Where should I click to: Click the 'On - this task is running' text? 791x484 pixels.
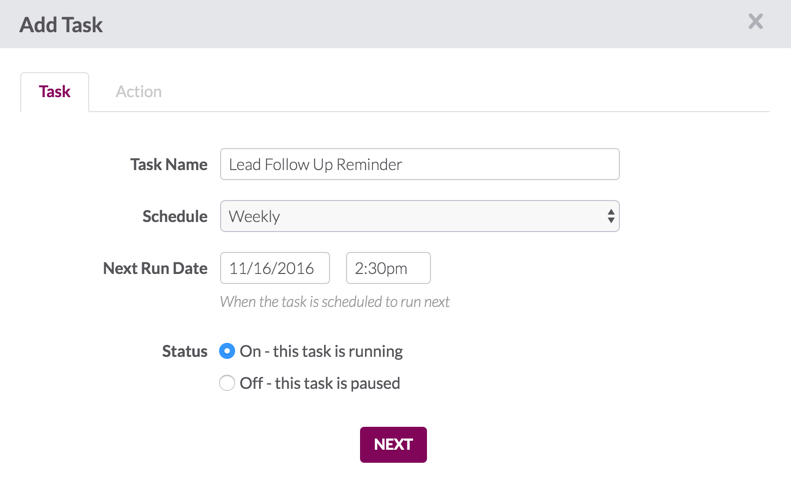click(x=321, y=351)
